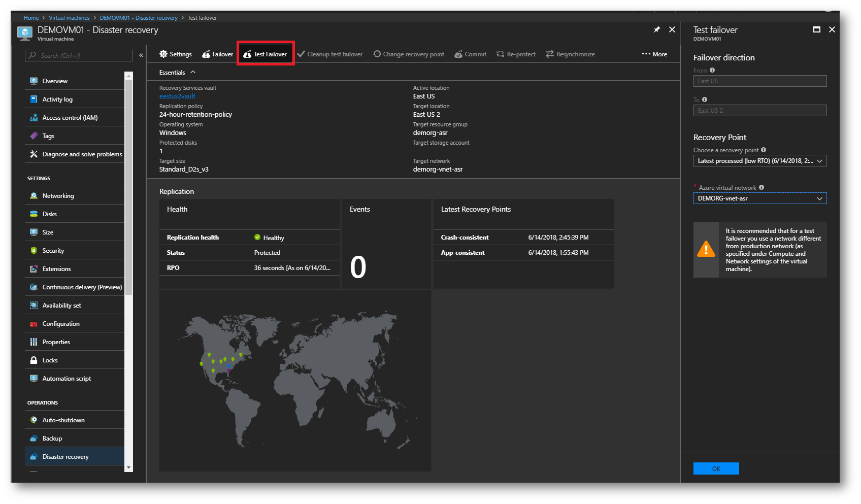Click the Size icon in settings

click(x=34, y=232)
